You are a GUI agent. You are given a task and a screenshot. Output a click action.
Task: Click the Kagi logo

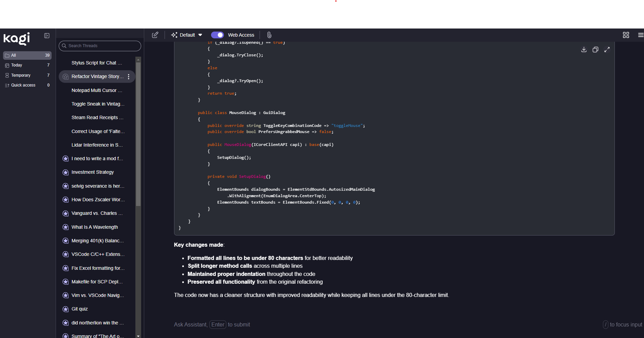click(x=17, y=38)
